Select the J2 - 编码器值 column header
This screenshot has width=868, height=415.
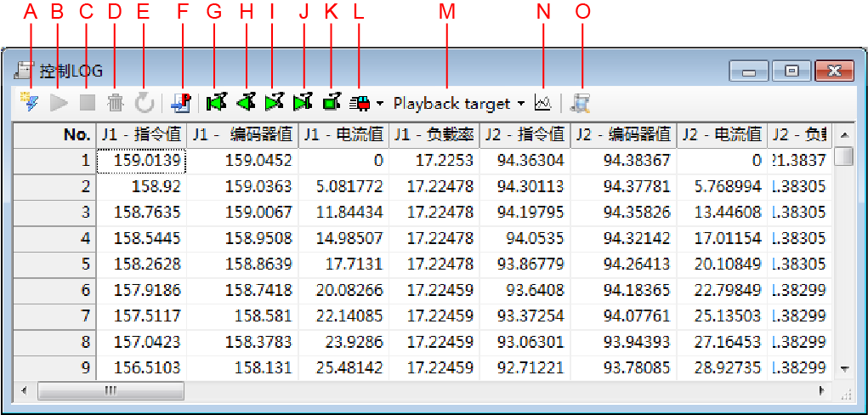pos(623,134)
